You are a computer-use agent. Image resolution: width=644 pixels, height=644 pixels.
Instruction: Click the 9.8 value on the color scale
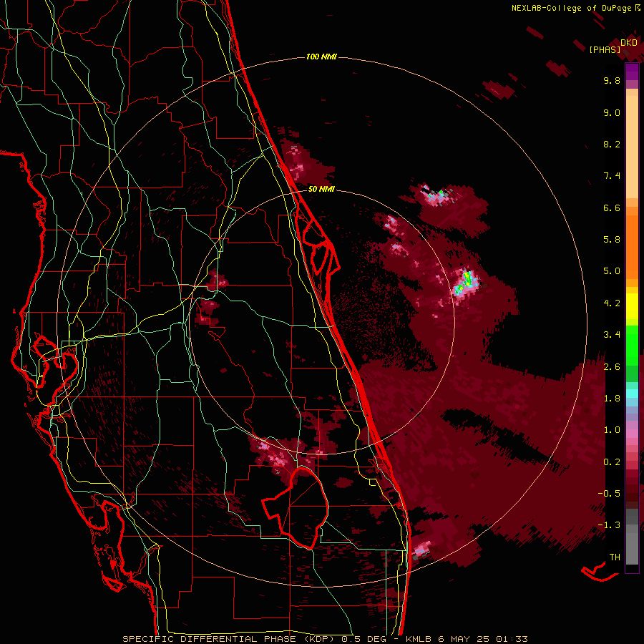pyautogui.click(x=612, y=80)
